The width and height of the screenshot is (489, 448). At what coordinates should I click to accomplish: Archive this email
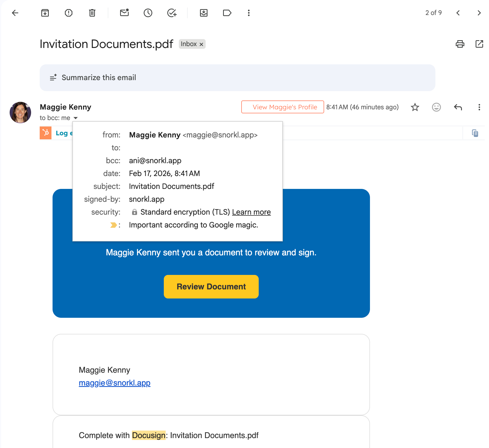coord(45,13)
